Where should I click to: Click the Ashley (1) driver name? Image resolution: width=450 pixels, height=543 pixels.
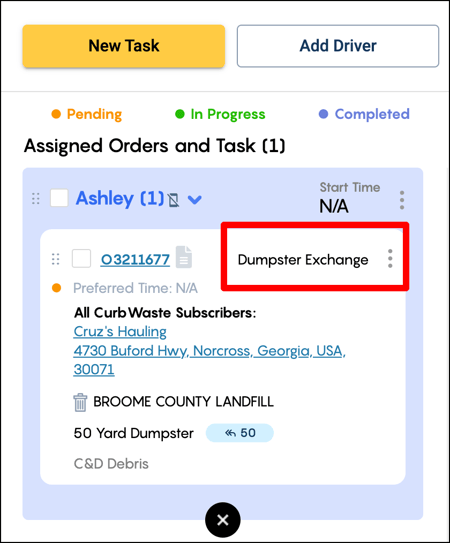(x=120, y=198)
